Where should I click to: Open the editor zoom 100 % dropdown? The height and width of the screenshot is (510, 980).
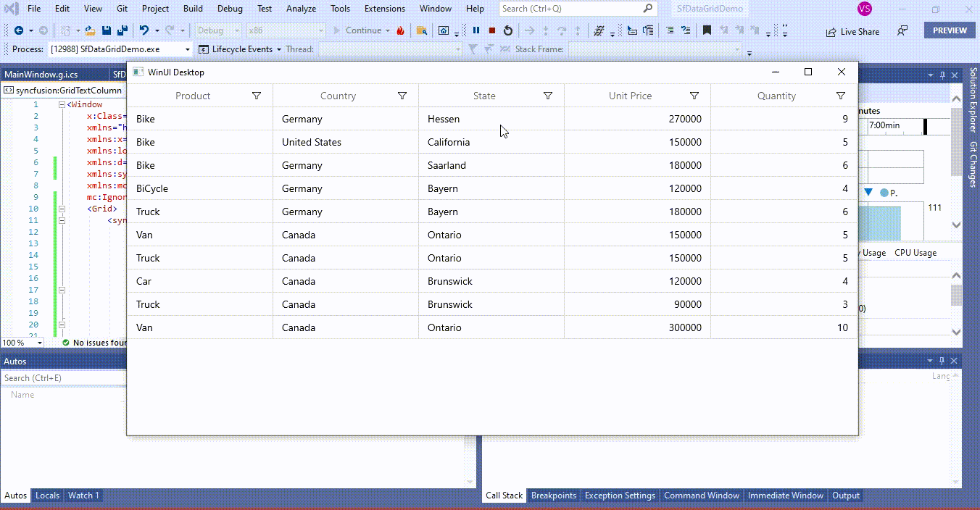pyautogui.click(x=22, y=343)
